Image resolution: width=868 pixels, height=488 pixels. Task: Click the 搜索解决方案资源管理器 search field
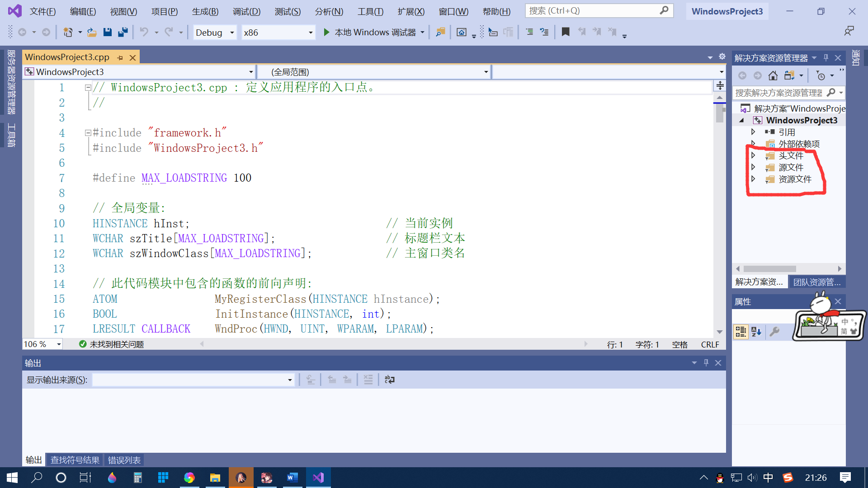[778, 93]
